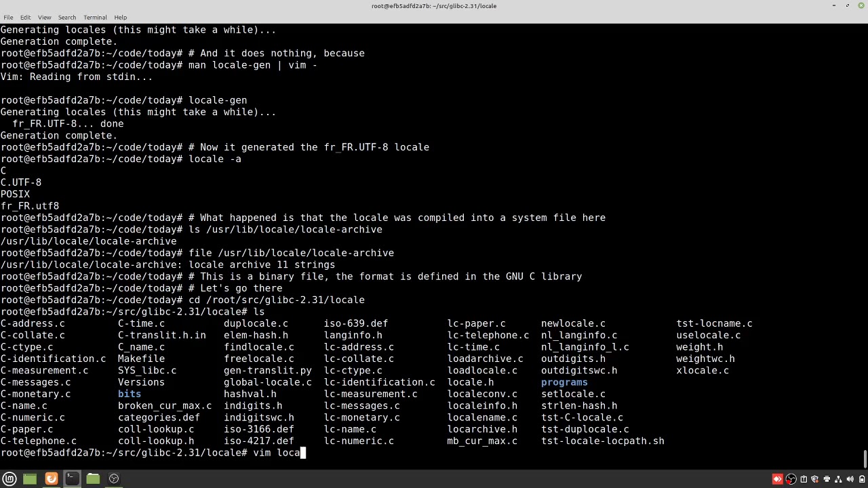
Task: Click the 'C.UTF-8' locale output line
Action: click(21, 182)
